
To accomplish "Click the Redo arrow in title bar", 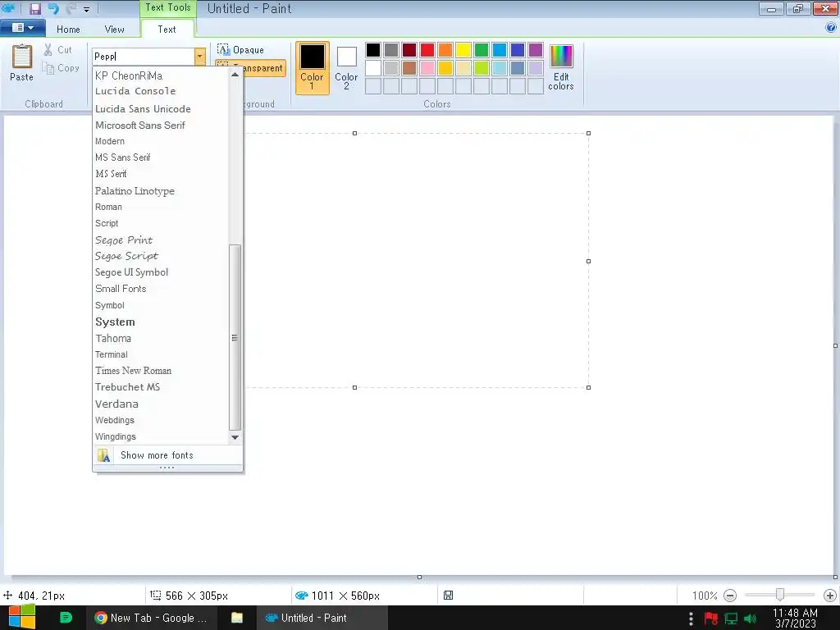I will [71, 8].
